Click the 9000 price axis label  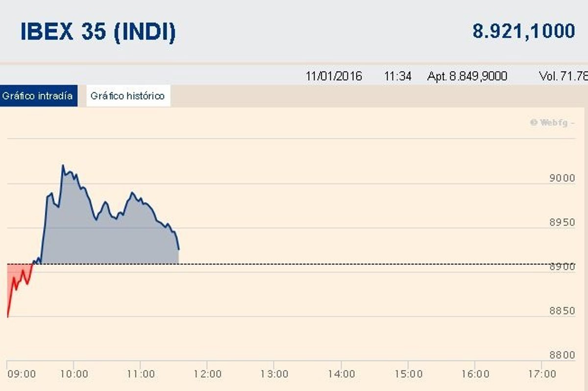[x=562, y=178]
